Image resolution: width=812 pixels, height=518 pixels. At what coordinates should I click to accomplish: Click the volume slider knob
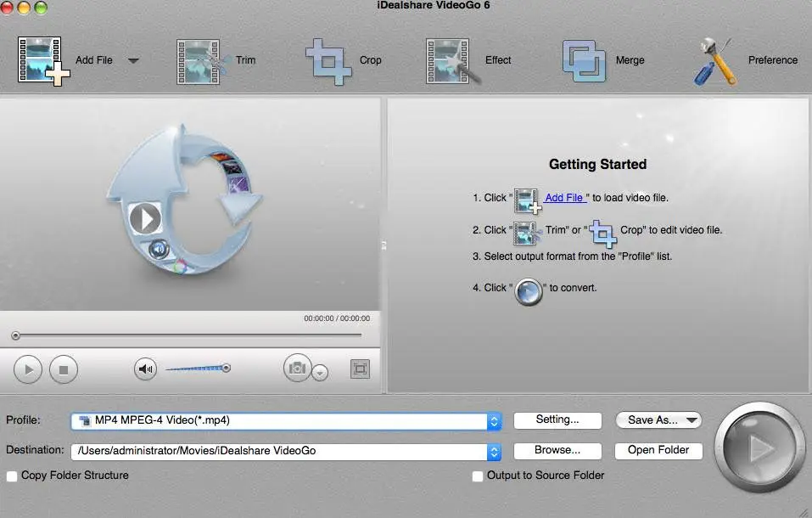tap(227, 369)
